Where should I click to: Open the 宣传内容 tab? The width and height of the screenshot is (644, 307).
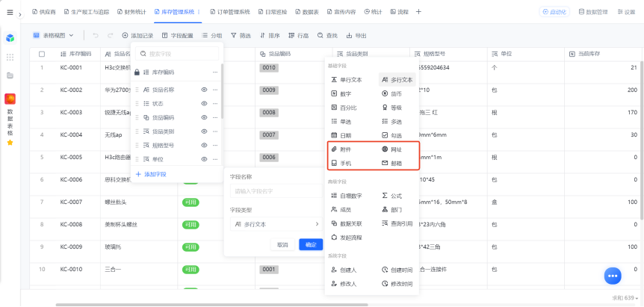coord(341,12)
